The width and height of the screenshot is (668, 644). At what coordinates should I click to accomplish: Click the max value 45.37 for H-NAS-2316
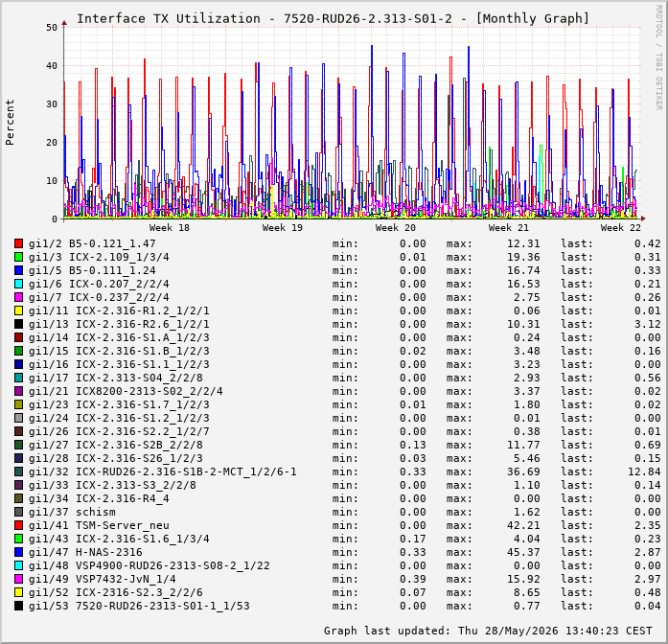coord(523,552)
